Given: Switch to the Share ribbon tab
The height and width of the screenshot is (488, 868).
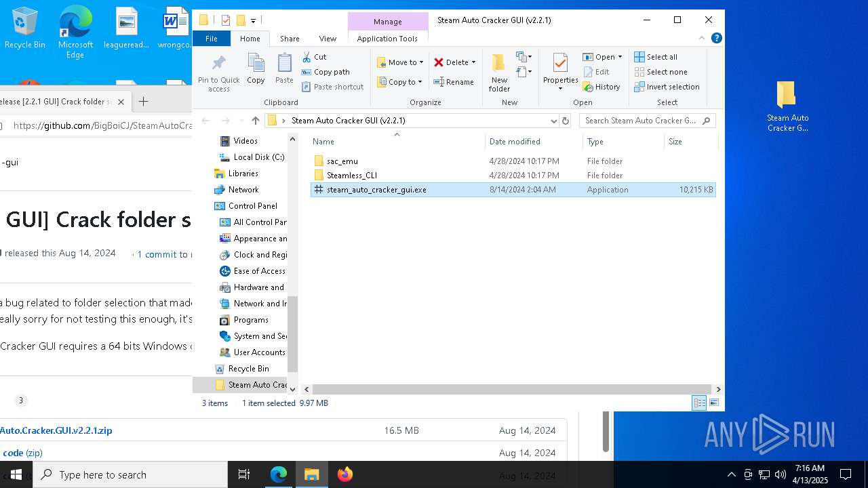Looking at the screenshot, I should 290,39.
